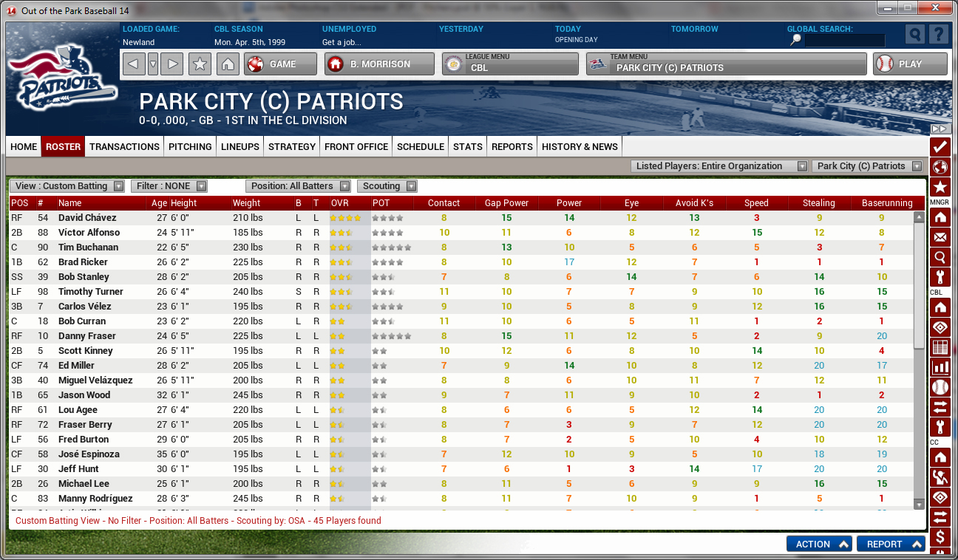Click the bookmark star in top toolbar
Image resolution: width=958 pixels, height=560 pixels.
(199, 64)
